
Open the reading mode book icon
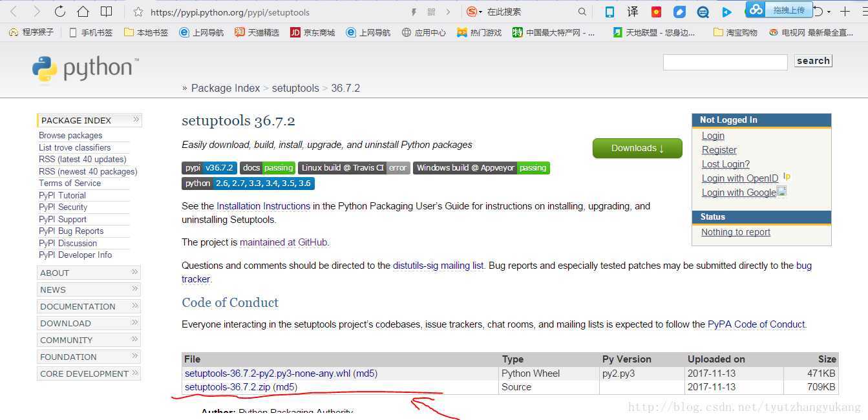click(x=107, y=12)
